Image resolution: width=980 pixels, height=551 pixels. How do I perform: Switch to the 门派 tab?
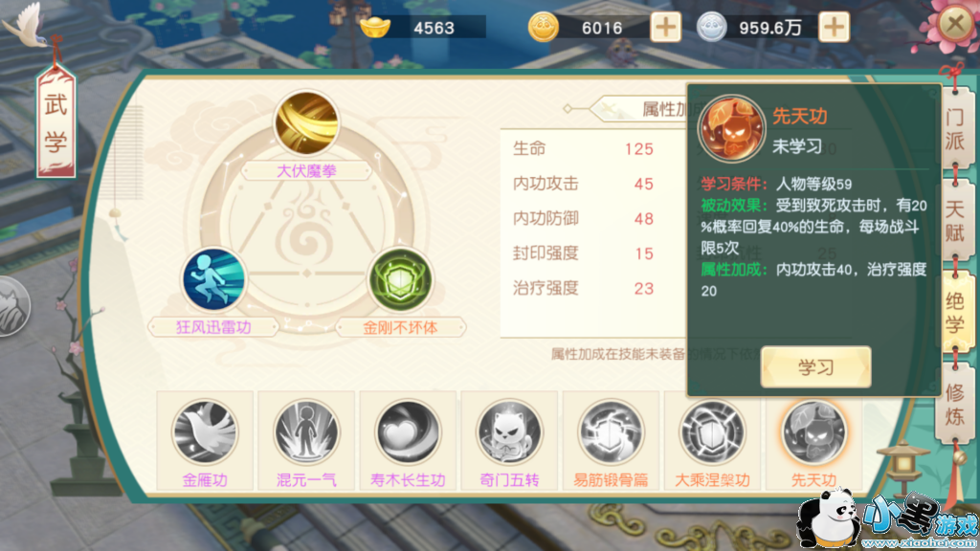coord(954,129)
